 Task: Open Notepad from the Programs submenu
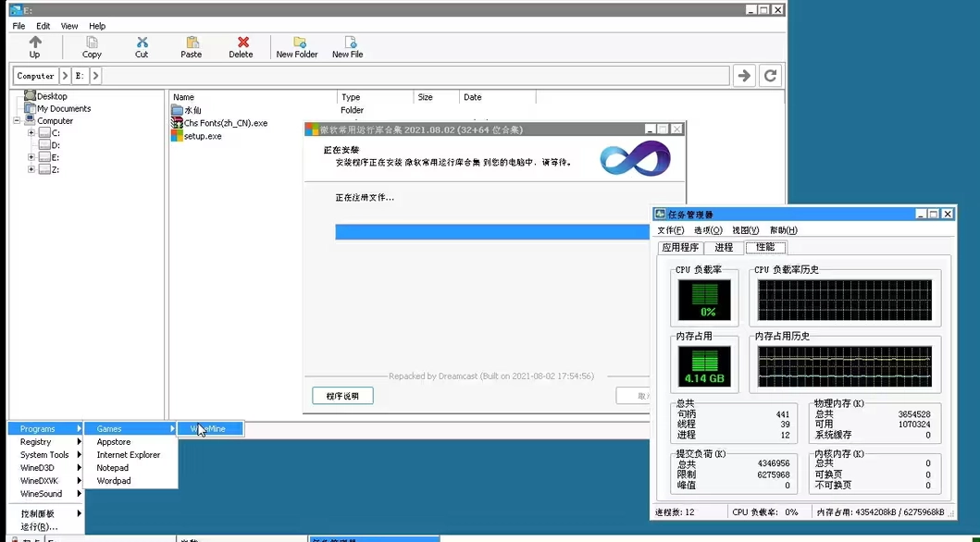[x=113, y=468]
